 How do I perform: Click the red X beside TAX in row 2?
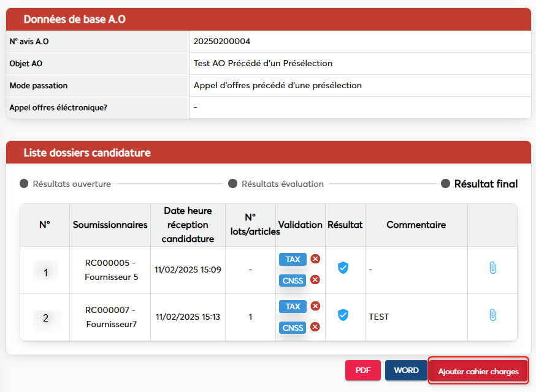tap(315, 306)
